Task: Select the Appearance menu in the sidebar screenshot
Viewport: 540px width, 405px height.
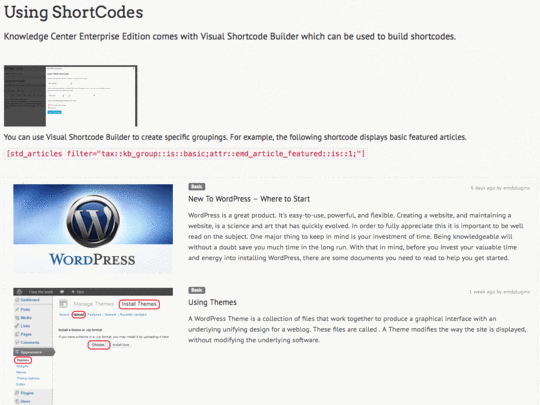Action: click(34, 352)
